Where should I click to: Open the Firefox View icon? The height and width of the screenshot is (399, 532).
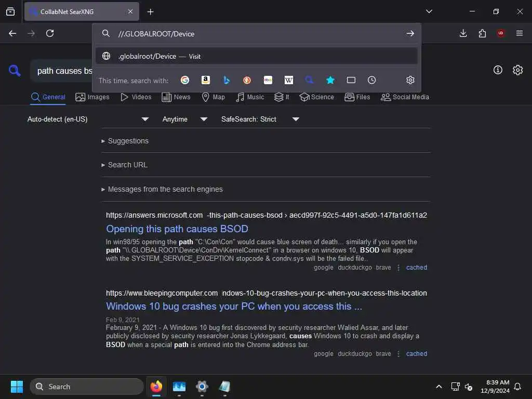coord(10,11)
